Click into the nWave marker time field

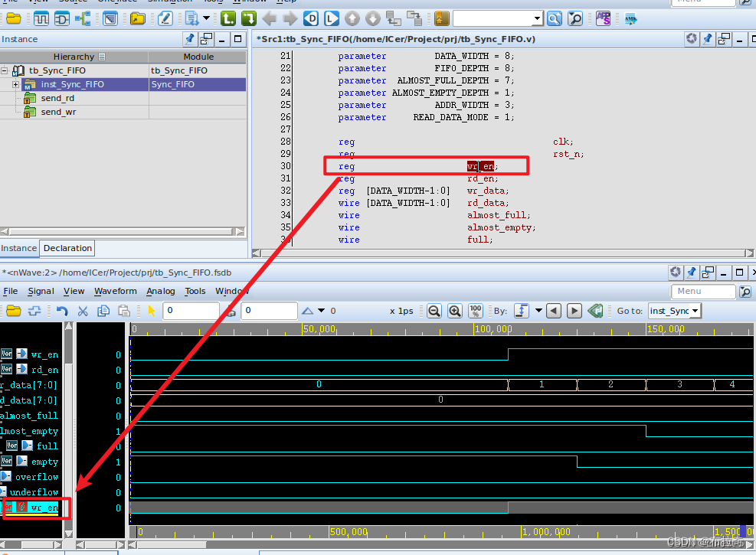coord(269,311)
